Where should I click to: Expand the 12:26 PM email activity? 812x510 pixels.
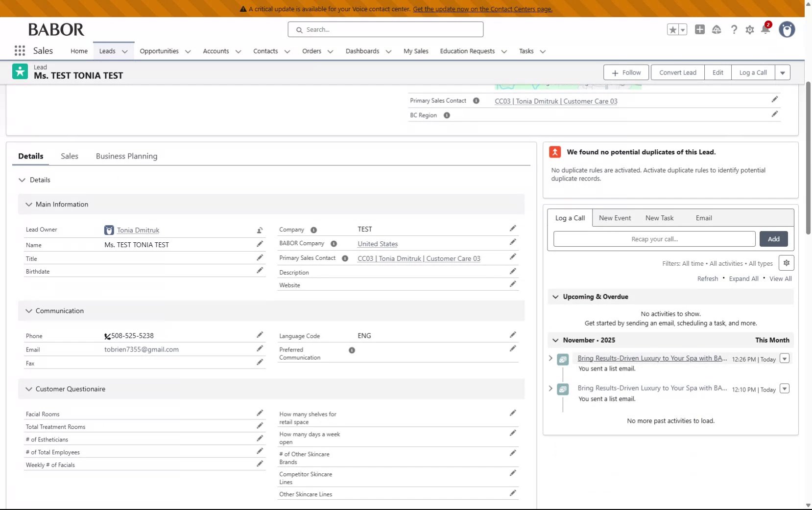click(549, 358)
